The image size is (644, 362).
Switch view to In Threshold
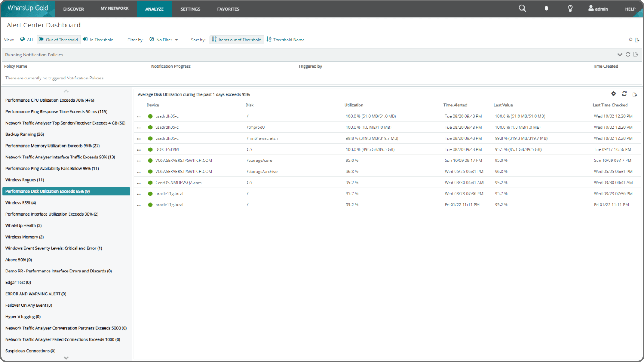tap(98, 40)
